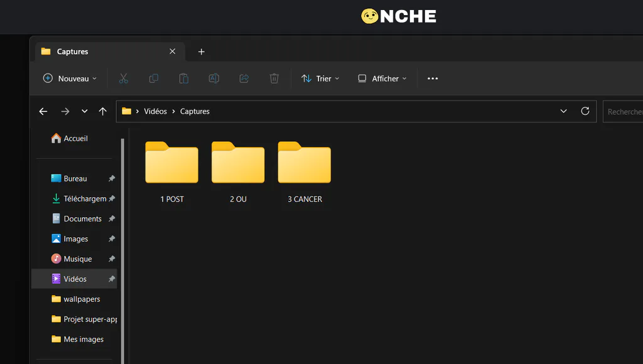This screenshot has width=643, height=364.
Task: Open Téléchargements in the sidebar
Action: pyautogui.click(x=75, y=198)
